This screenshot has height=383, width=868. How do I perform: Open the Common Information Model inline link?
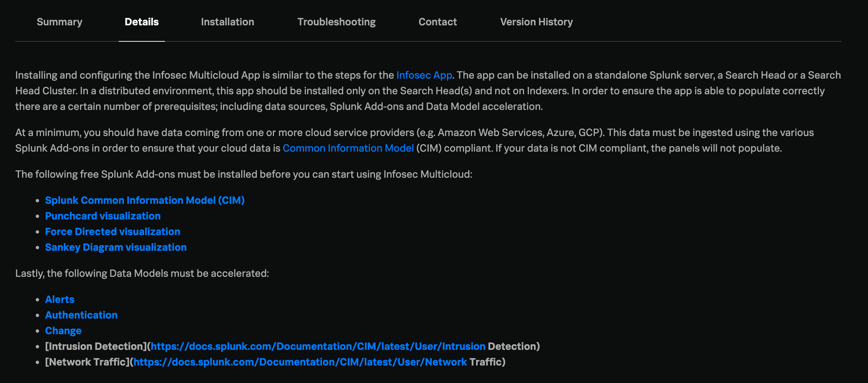tap(348, 148)
